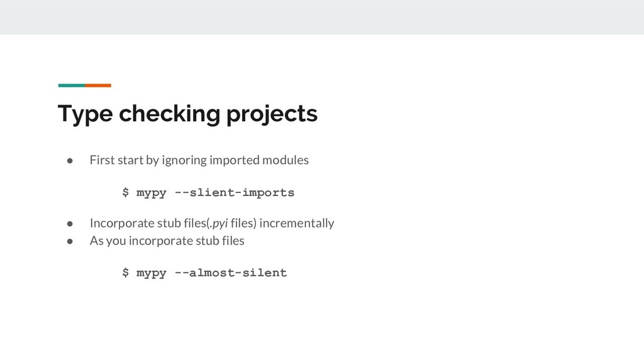Viewport: 644px width, 362px height.
Task: Click the slide title 'Type checking projects'
Action: click(x=187, y=114)
